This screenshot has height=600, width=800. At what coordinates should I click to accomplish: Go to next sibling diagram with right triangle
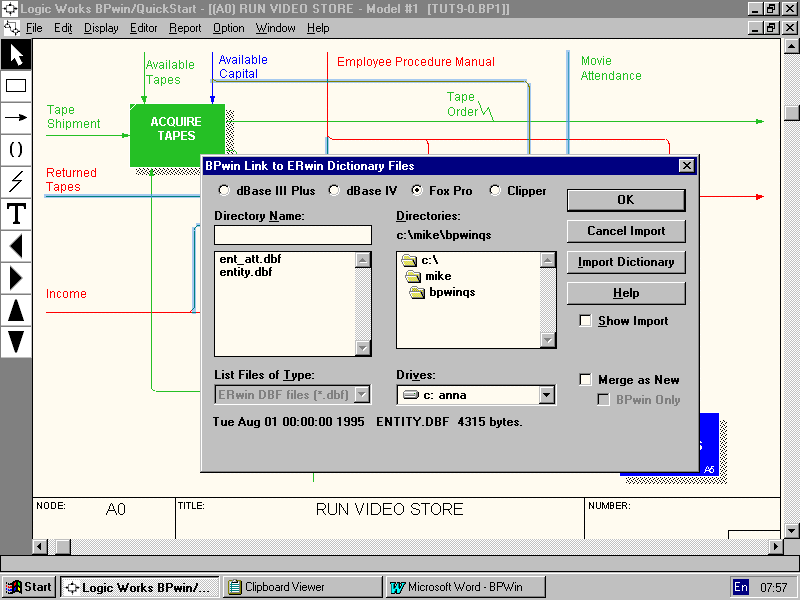coord(16,278)
